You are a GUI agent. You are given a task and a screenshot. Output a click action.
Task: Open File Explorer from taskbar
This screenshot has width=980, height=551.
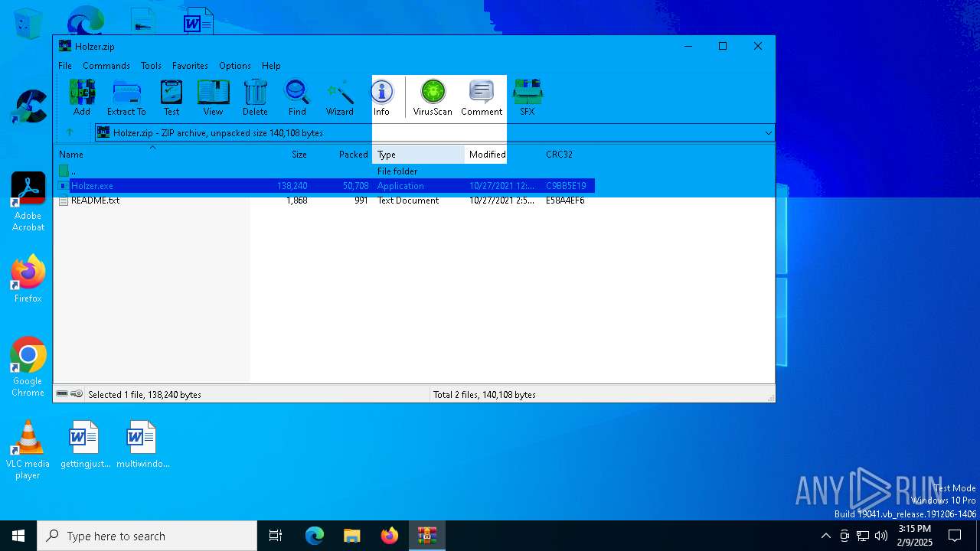click(x=351, y=536)
